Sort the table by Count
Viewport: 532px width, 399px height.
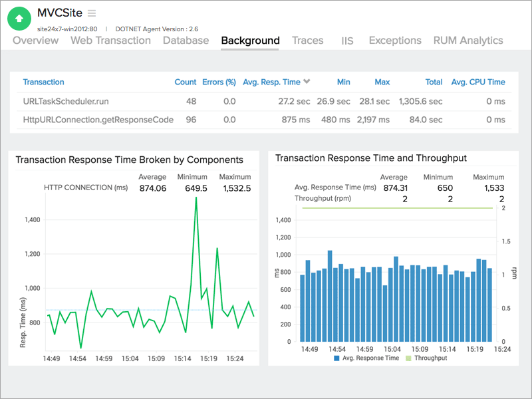tap(186, 82)
